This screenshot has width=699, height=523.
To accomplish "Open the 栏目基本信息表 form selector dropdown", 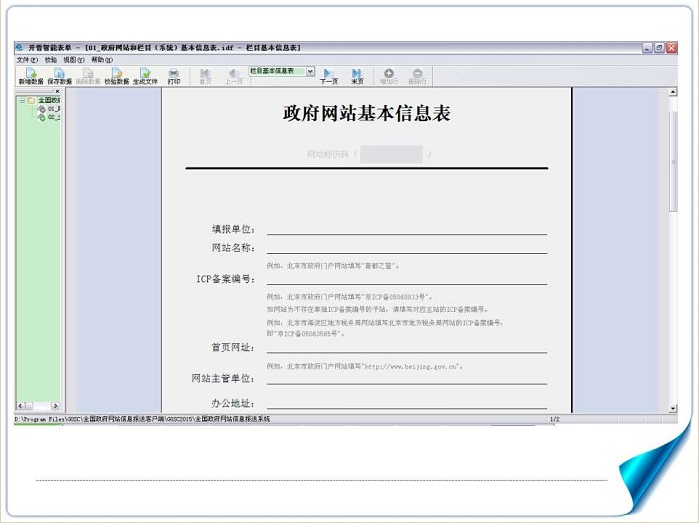I will [x=310, y=72].
